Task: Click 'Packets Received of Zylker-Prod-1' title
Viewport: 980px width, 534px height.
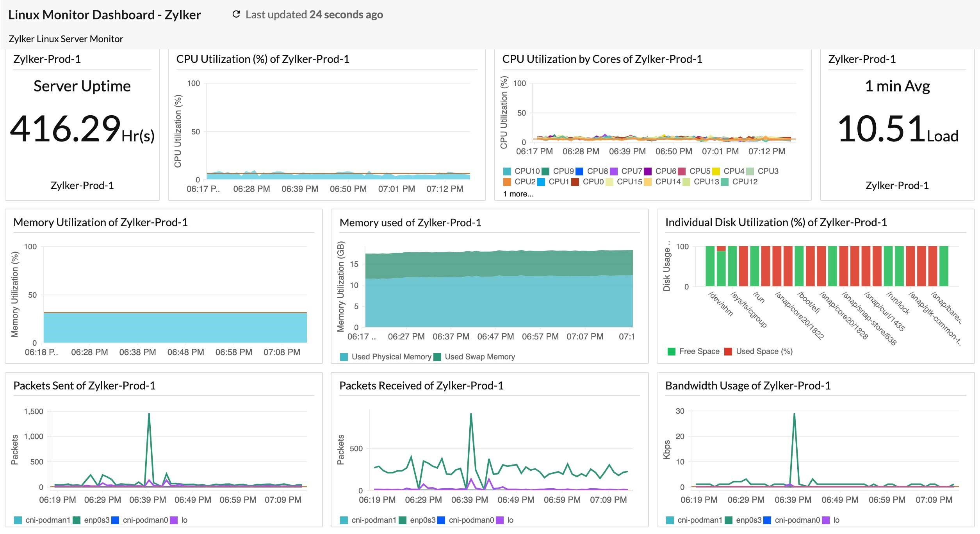Action: point(421,386)
